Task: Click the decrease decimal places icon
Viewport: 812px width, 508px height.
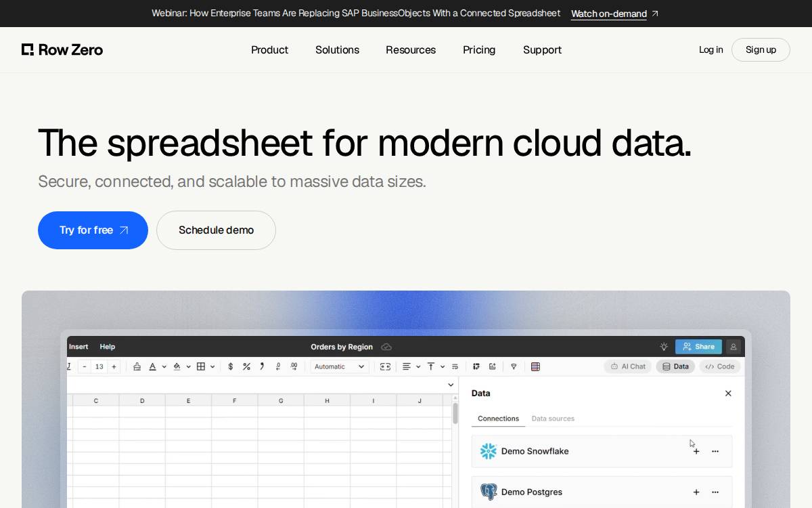Action: (x=278, y=366)
